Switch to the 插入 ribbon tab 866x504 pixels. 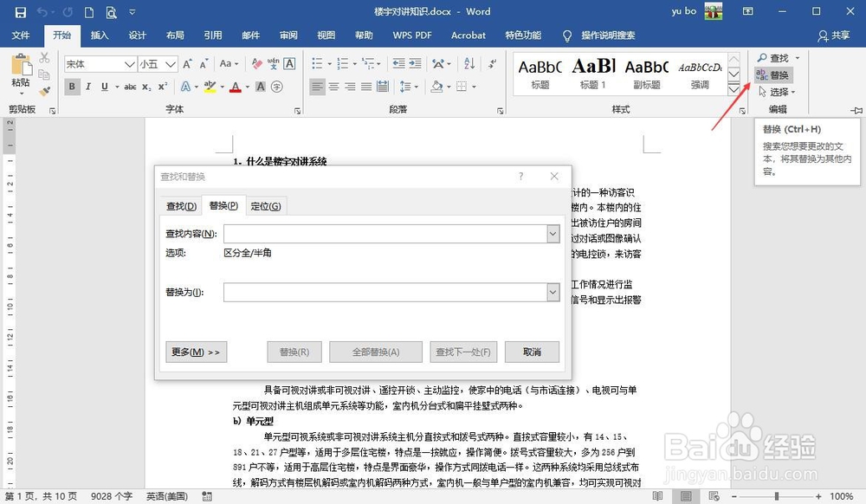coord(97,36)
